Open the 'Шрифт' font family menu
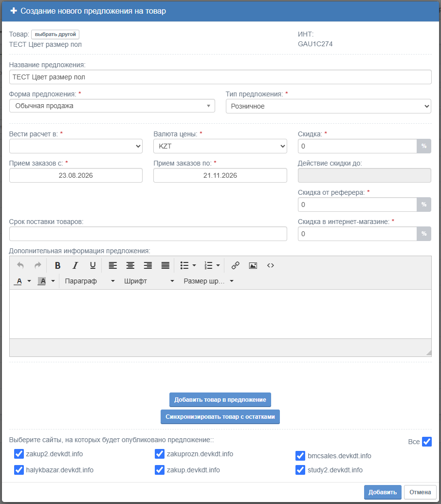 pos(149,281)
